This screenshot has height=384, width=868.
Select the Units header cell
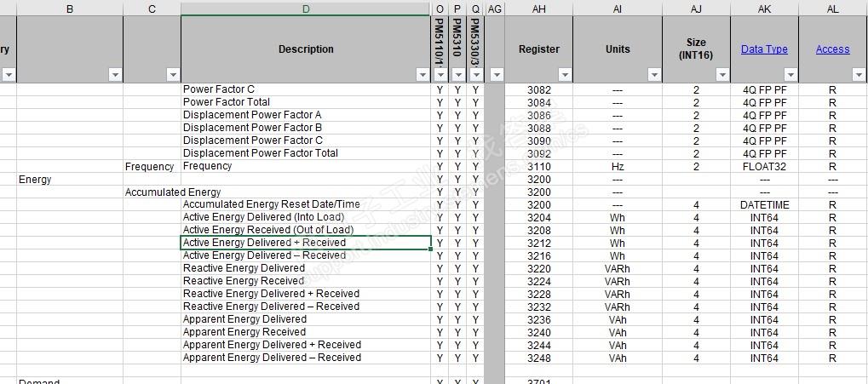coord(618,49)
